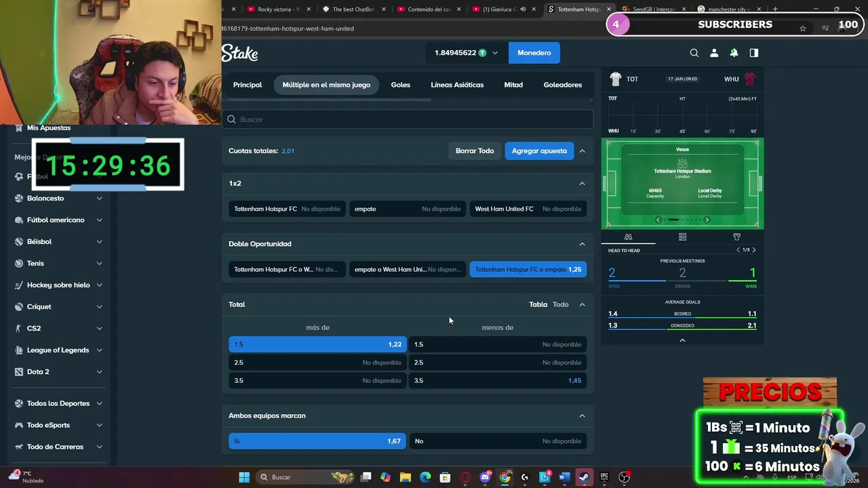Show next head-to-head page arrow

point(753,250)
